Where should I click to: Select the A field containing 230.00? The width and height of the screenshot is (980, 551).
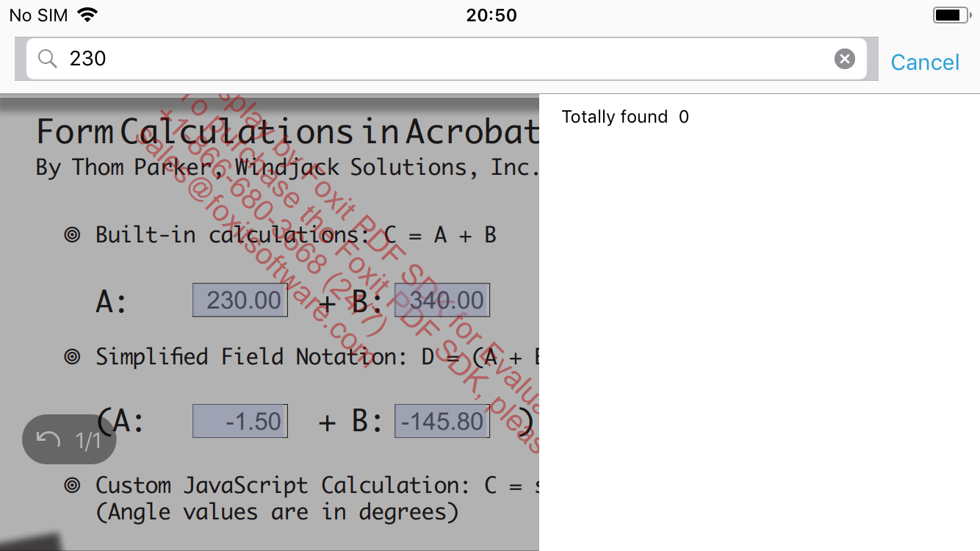[x=239, y=299]
